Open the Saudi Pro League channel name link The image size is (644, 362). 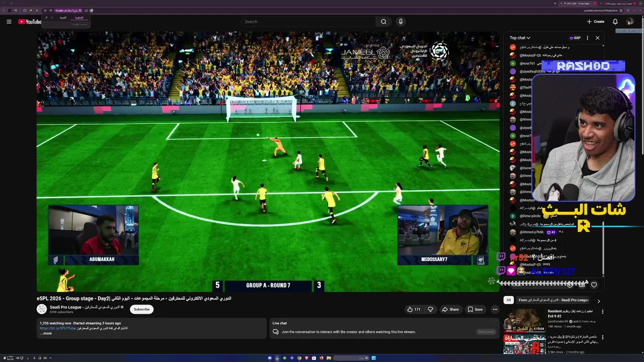coord(85,307)
